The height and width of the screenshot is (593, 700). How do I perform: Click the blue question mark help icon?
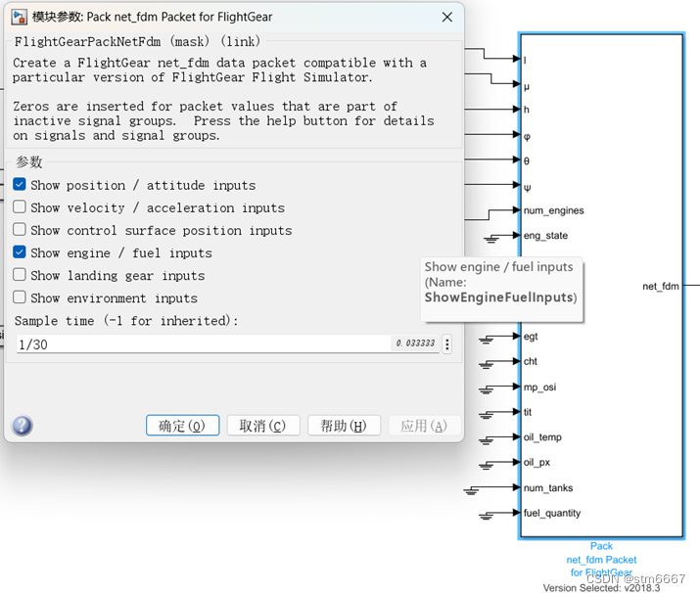tap(23, 426)
